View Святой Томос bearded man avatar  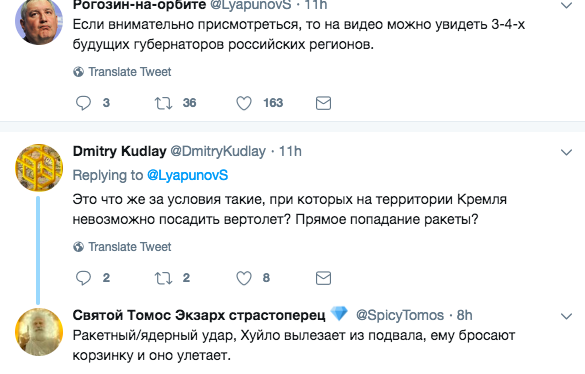39,332
